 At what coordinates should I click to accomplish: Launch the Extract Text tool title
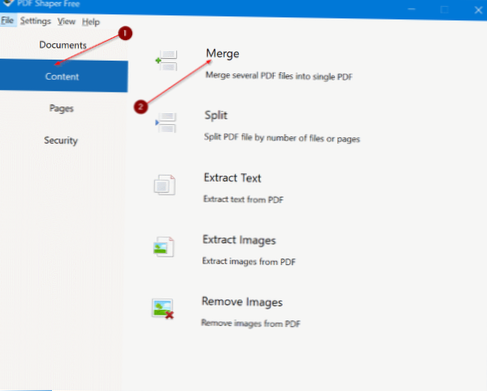tap(232, 178)
